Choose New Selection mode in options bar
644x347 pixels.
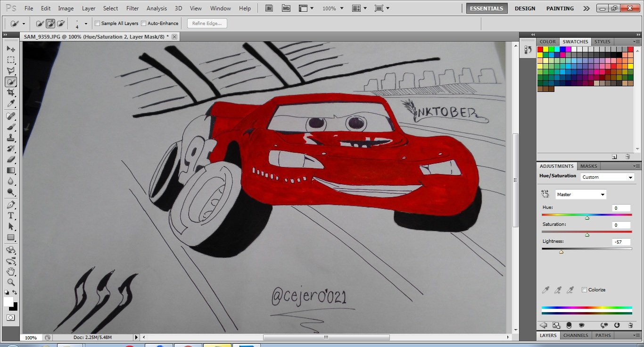point(40,24)
